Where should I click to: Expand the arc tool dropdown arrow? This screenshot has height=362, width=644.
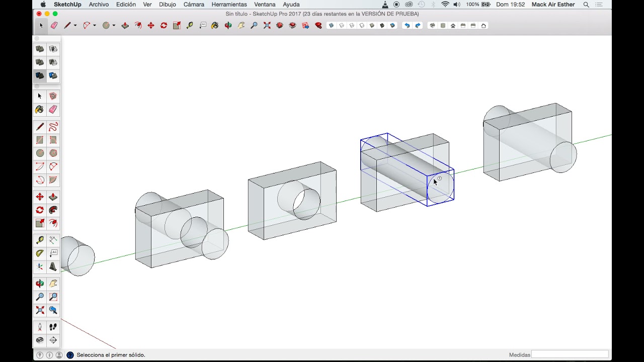pos(95,26)
